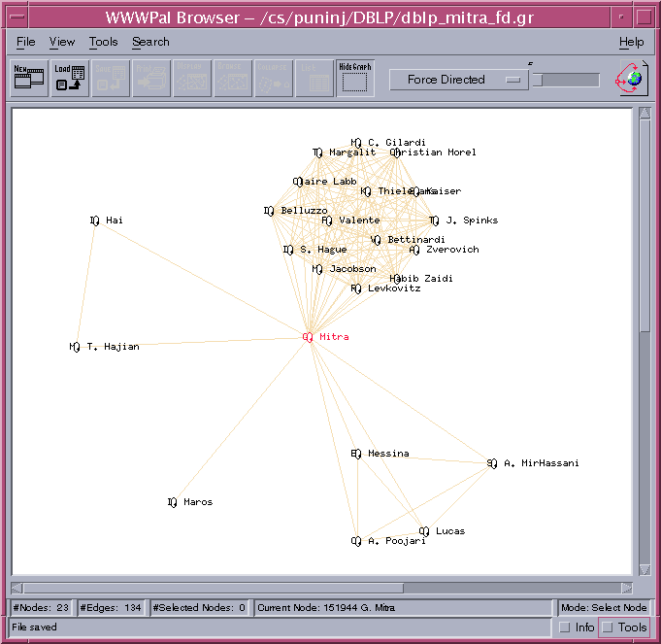Select the Maros node icon
The image size is (661, 644).
[x=173, y=502]
